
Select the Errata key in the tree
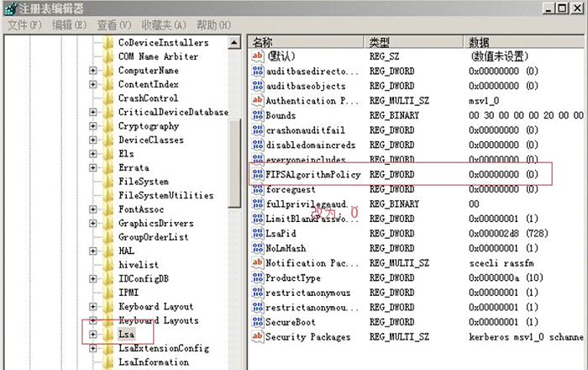134,167
